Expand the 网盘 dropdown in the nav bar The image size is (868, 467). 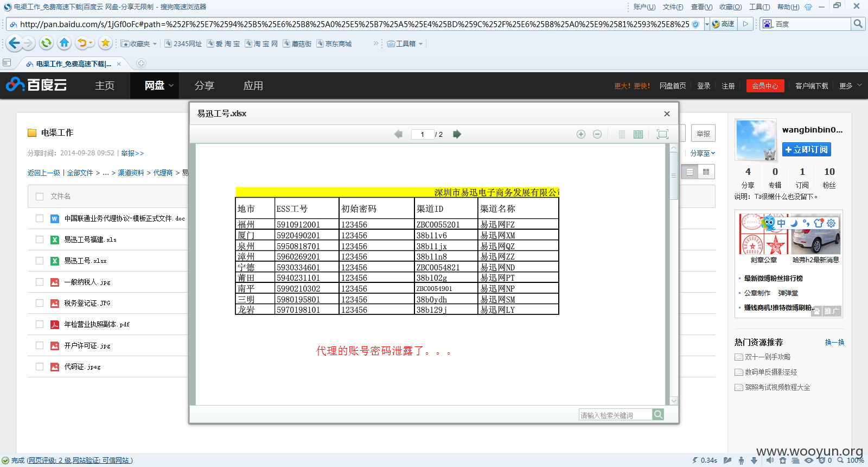[171, 85]
